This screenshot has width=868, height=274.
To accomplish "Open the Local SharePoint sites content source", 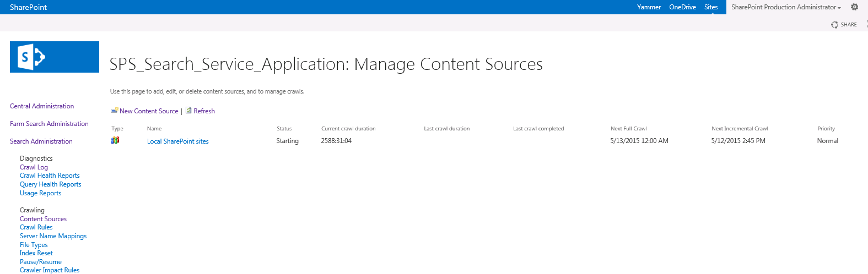I will click(177, 141).
